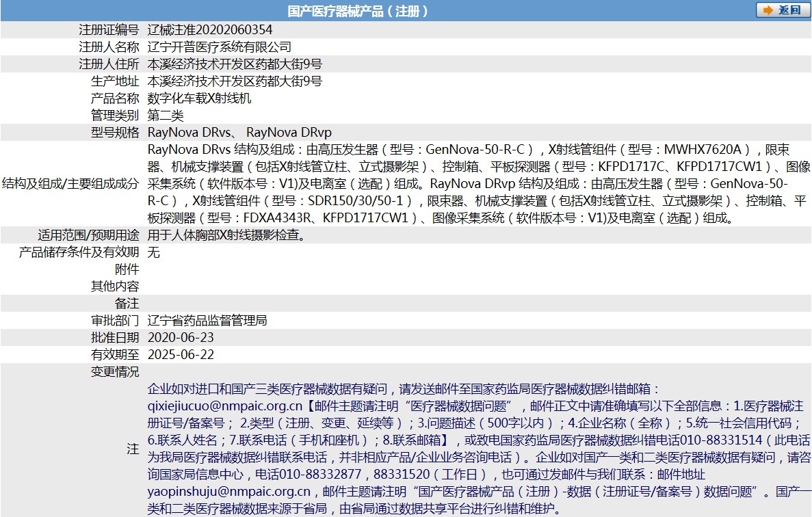Click the label 有效期至
The height and width of the screenshot is (517, 812).
pos(115,354)
